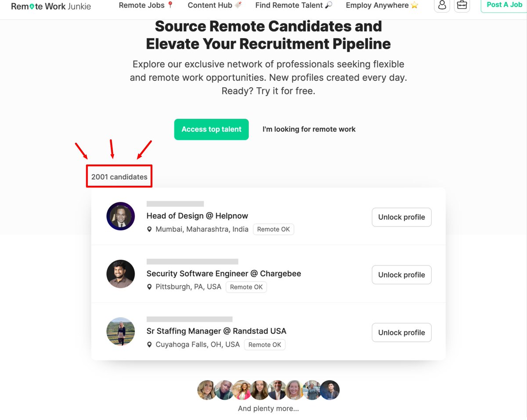This screenshot has width=527, height=420.
Task: Open Employ Anywhere menu item
Action: 382,5
